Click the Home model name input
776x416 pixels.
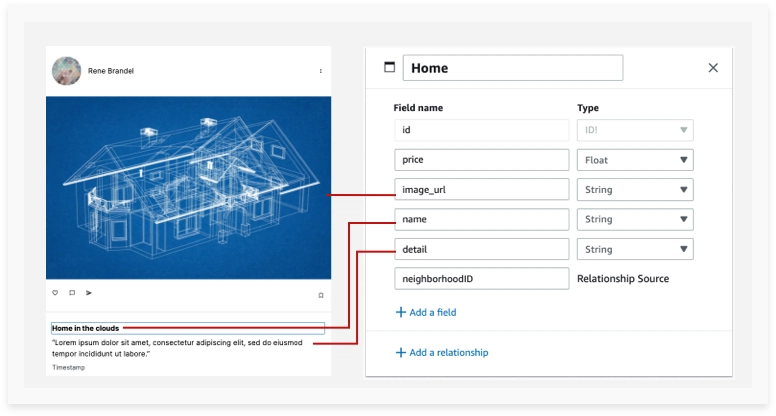pyautogui.click(x=513, y=68)
